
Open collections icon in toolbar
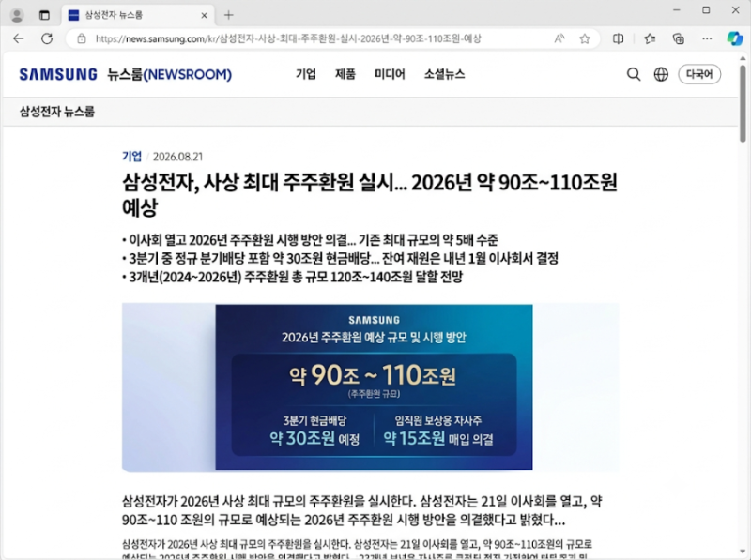[678, 38]
